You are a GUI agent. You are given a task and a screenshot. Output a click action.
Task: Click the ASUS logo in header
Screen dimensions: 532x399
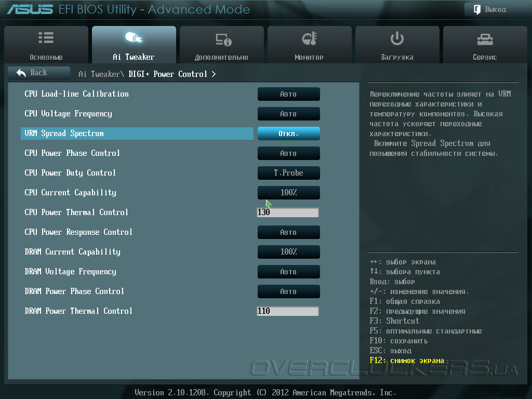click(30, 9)
